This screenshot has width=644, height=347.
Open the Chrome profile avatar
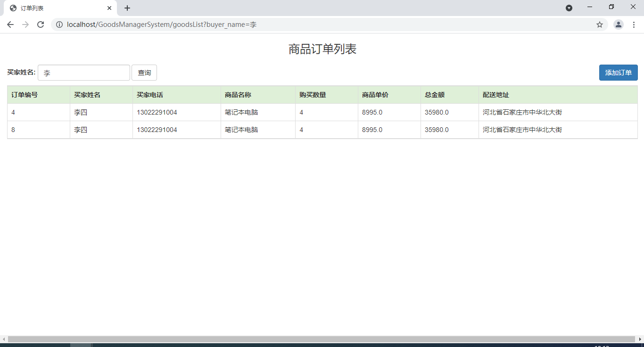619,25
